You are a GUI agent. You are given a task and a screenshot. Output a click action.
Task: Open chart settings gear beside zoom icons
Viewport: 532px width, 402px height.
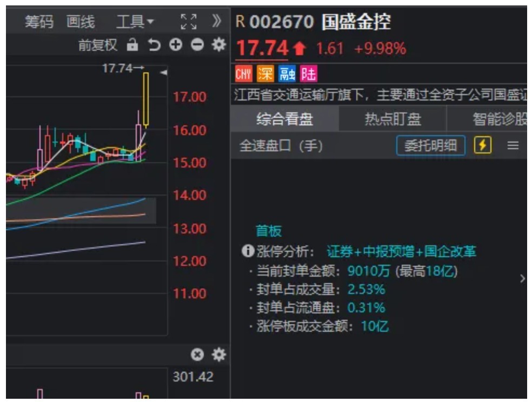tap(218, 45)
